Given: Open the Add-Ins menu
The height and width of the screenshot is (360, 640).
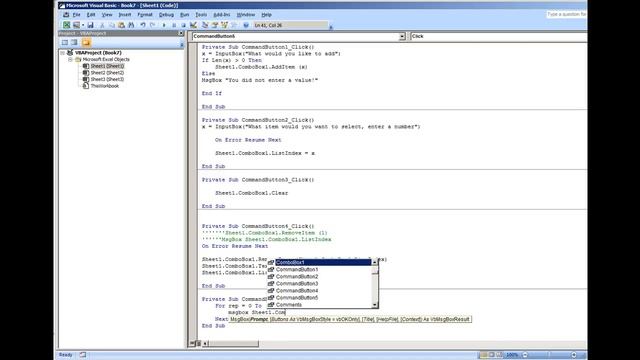Looking at the screenshot, I should 222,15.
